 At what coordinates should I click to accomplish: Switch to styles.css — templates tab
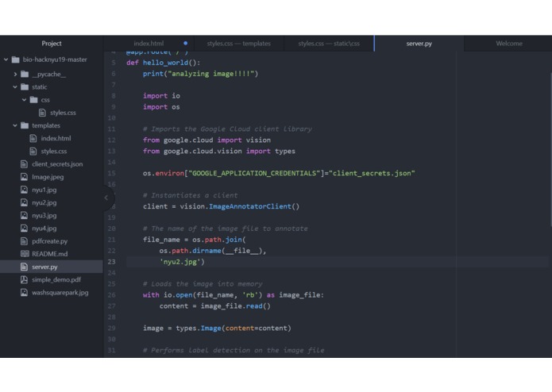coord(239,44)
